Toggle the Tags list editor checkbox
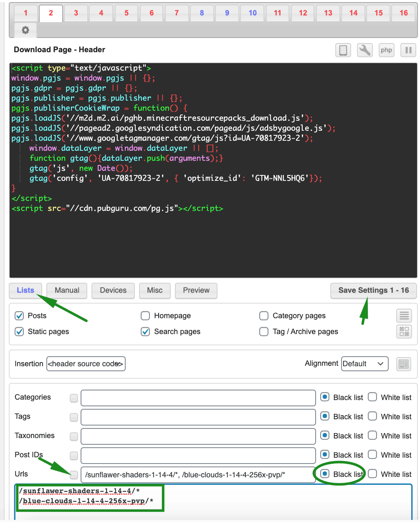Screen dimensions: 420x522 (x=74, y=417)
